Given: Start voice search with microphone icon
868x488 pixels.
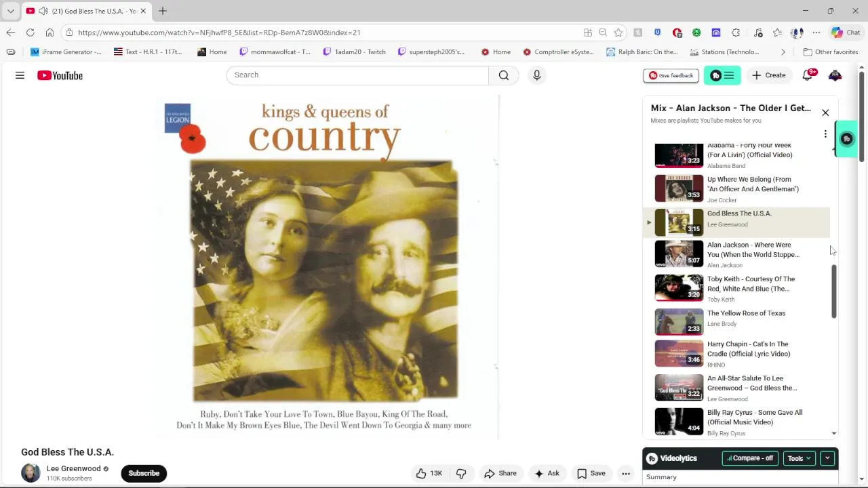Looking at the screenshot, I should (x=536, y=75).
